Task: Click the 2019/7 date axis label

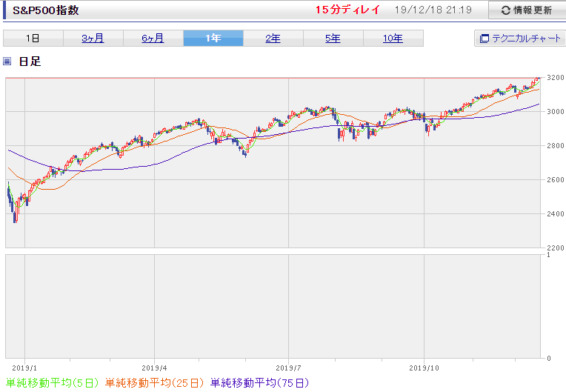Action: (x=288, y=368)
